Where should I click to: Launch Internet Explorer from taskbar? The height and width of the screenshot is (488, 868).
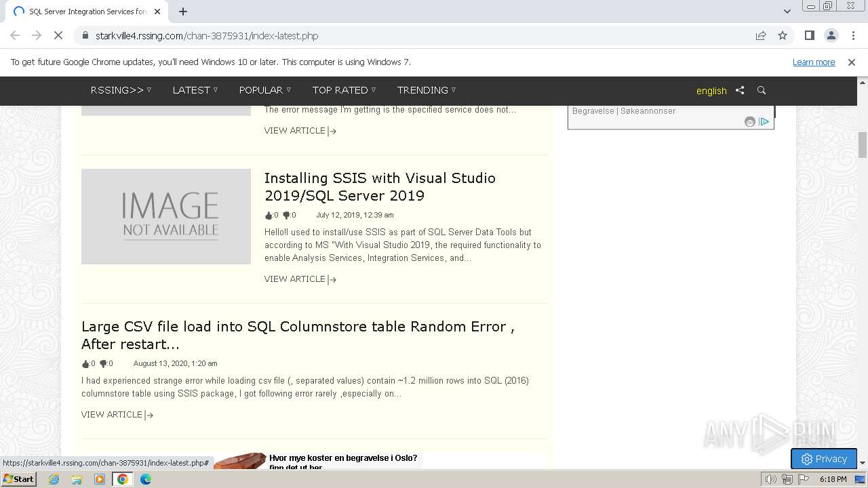[54, 479]
